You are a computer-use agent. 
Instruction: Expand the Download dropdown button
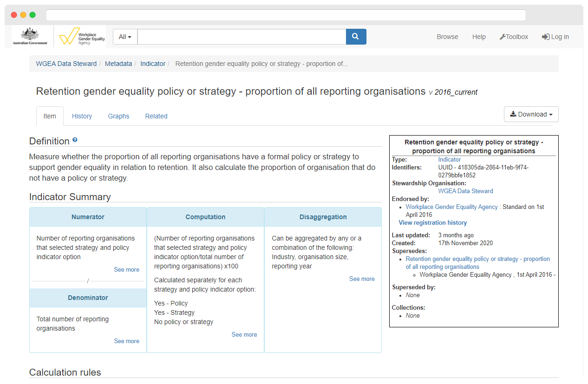(x=531, y=114)
